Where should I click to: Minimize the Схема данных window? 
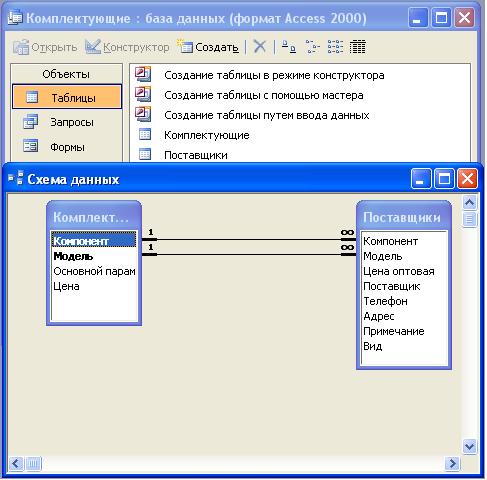click(x=420, y=179)
